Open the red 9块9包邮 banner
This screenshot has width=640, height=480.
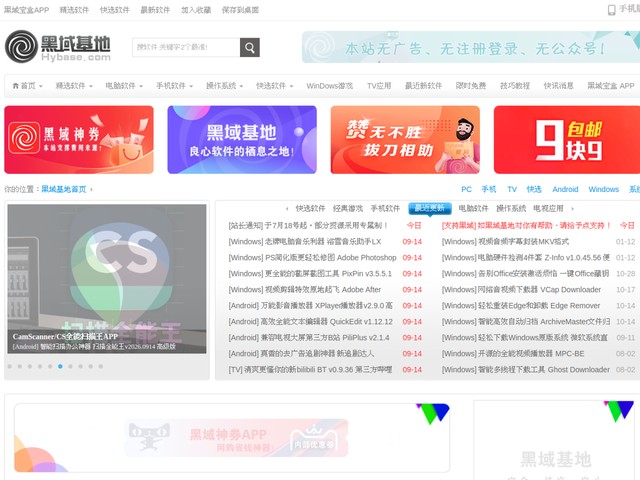click(567, 140)
